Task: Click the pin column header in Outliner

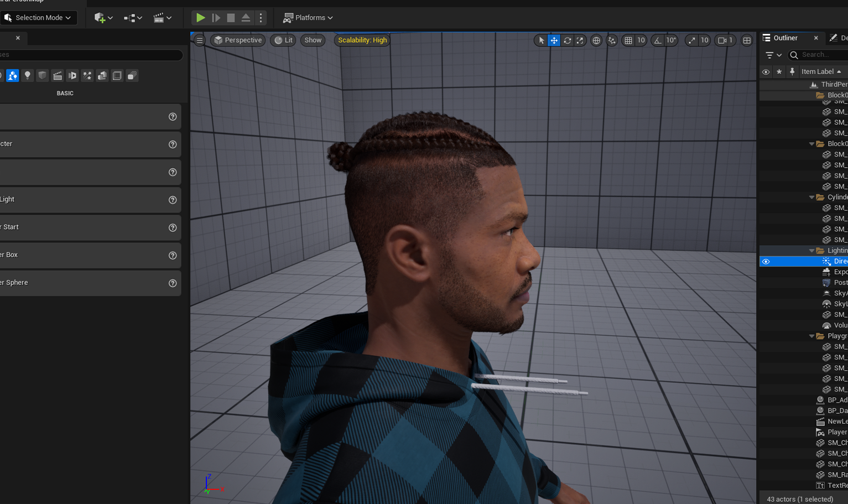Action: 792,72
